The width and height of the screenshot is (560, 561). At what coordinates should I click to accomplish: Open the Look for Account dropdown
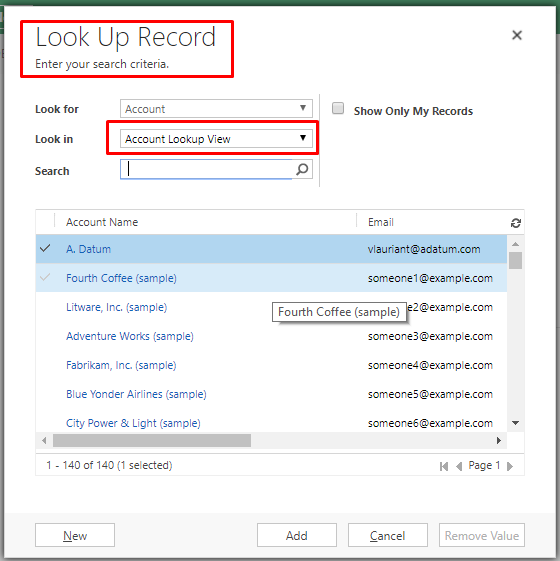pyautogui.click(x=216, y=109)
